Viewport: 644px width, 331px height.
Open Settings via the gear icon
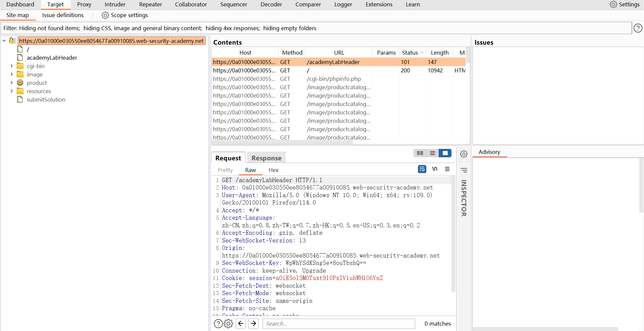613,4
